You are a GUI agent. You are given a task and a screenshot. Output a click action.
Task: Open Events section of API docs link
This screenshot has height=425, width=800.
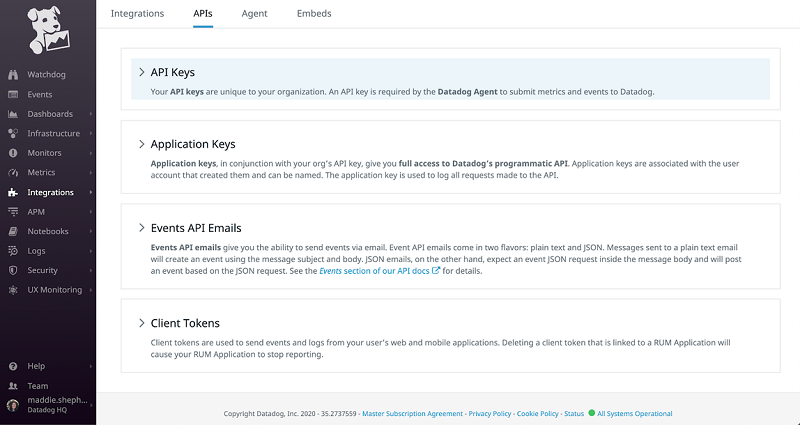(x=374, y=271)
